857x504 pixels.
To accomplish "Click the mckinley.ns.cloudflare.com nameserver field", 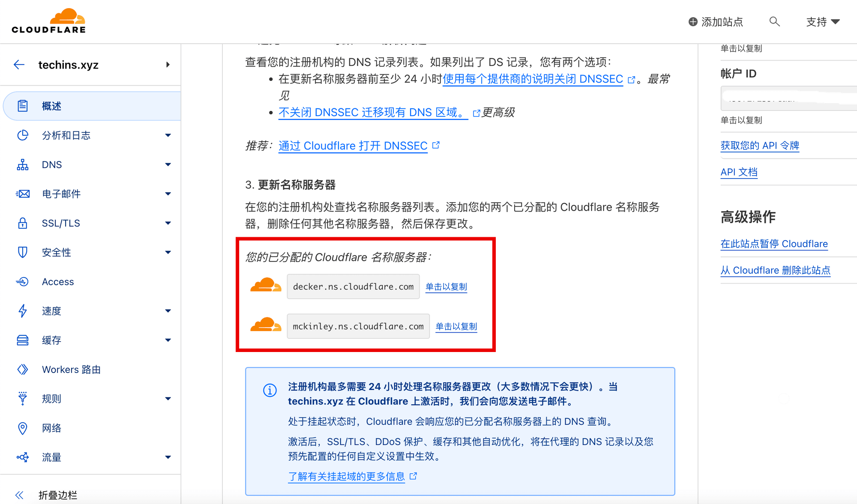I will [358, 326].
